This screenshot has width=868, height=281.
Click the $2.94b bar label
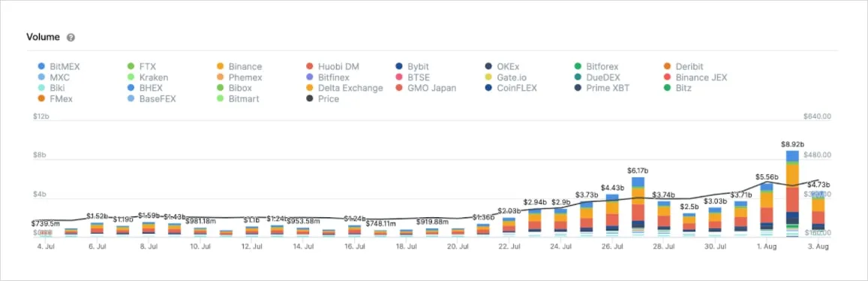point(536,202)
